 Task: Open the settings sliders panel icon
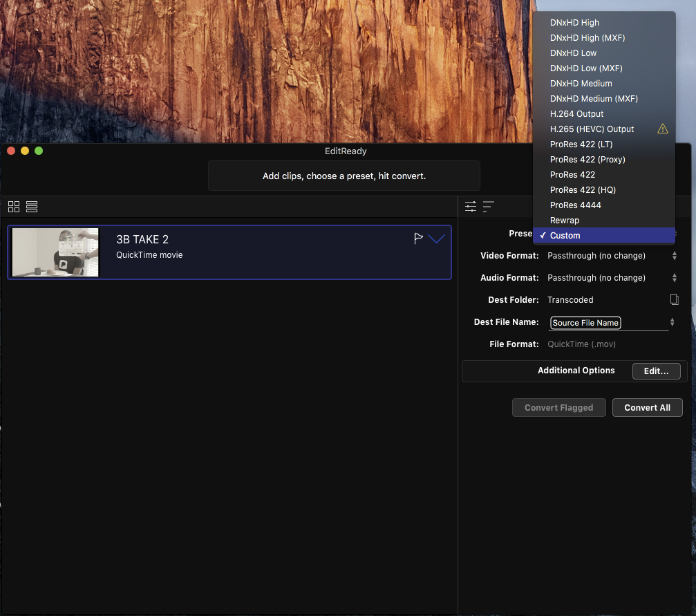point(471,206)
